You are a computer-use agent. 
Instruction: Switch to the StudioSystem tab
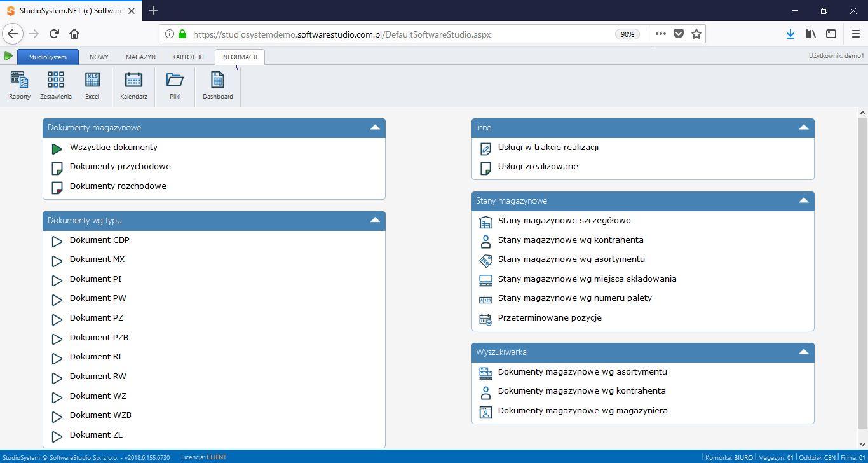pos(48,57)
